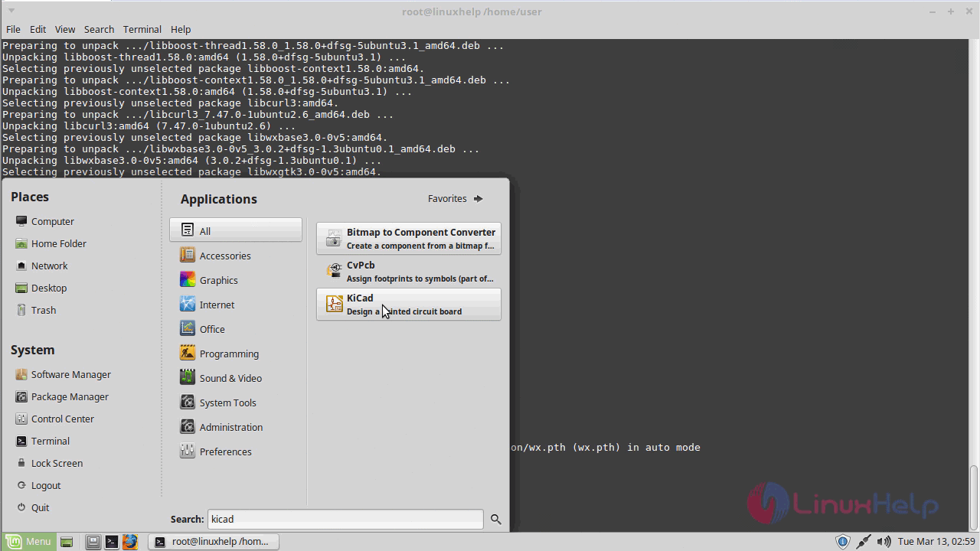Click the search magnifier icon
Screen dimensions: 980x551
click(495, 519)
